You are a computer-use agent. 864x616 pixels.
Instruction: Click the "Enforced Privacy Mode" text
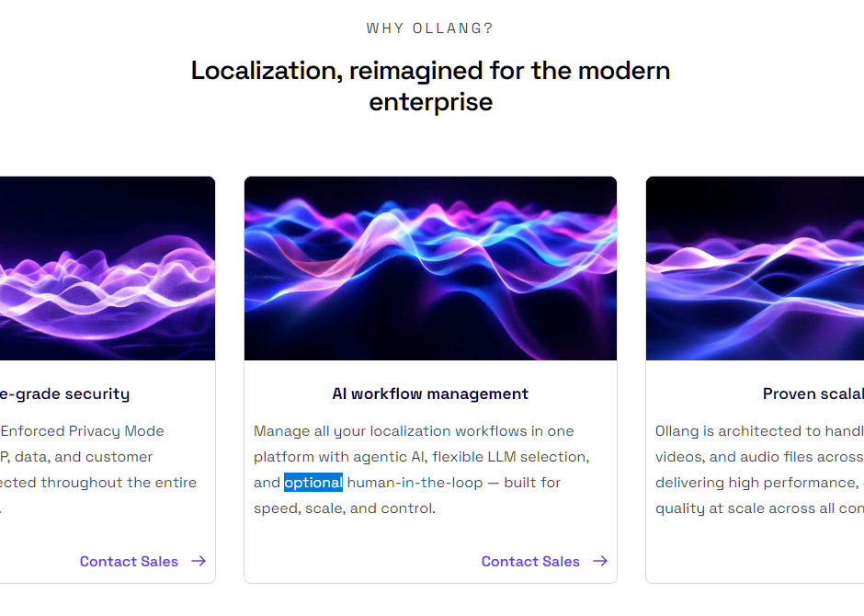click(x=83, y=431)
